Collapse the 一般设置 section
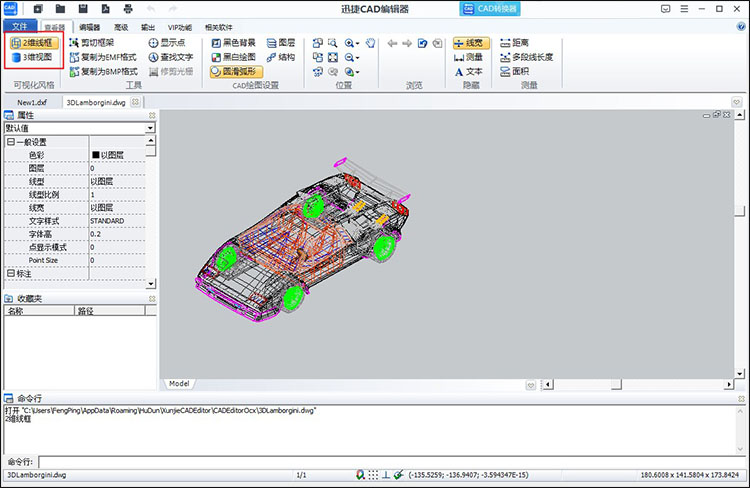 pos(11,142)
